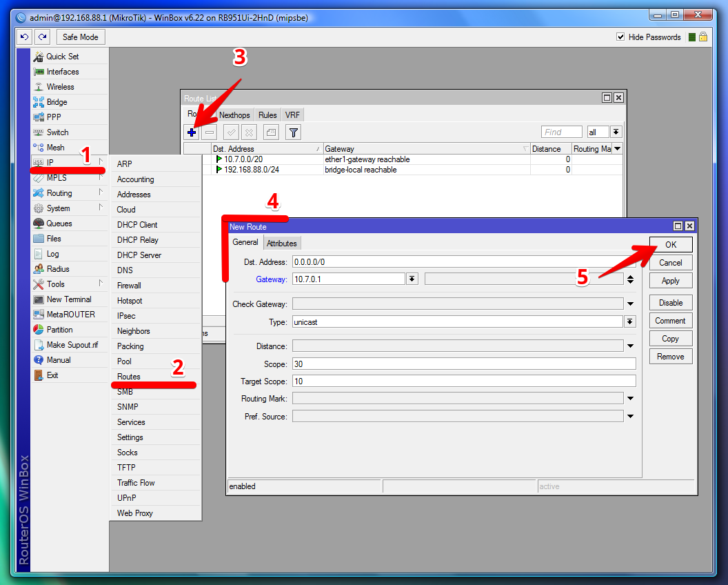Screen dimensions: 728x585
Task: Click the Redo arrow icon
Action: point(42,37)
